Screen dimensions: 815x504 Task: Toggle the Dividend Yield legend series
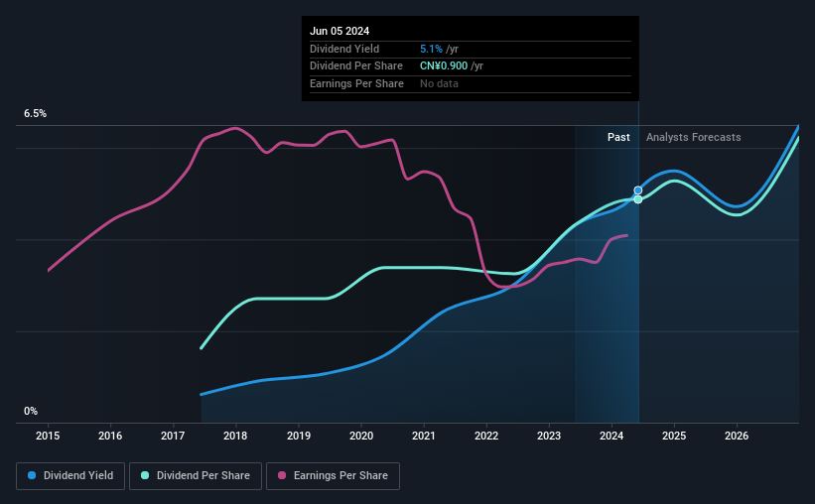[x=70, y=476]
